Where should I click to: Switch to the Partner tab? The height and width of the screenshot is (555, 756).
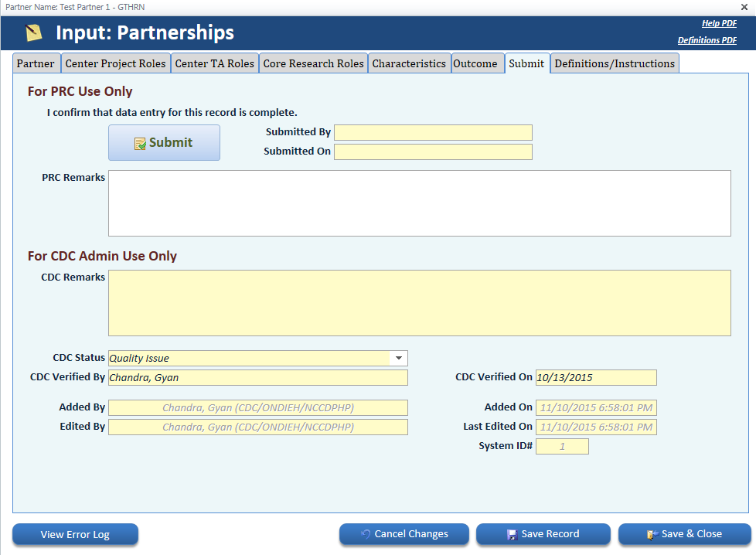pyautogui.click(x=36, y=63)
